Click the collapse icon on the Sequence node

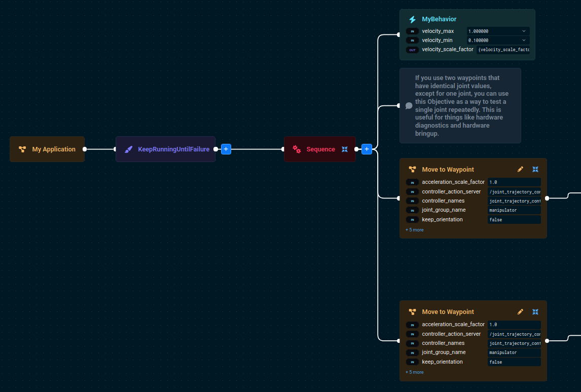point(345,149)
